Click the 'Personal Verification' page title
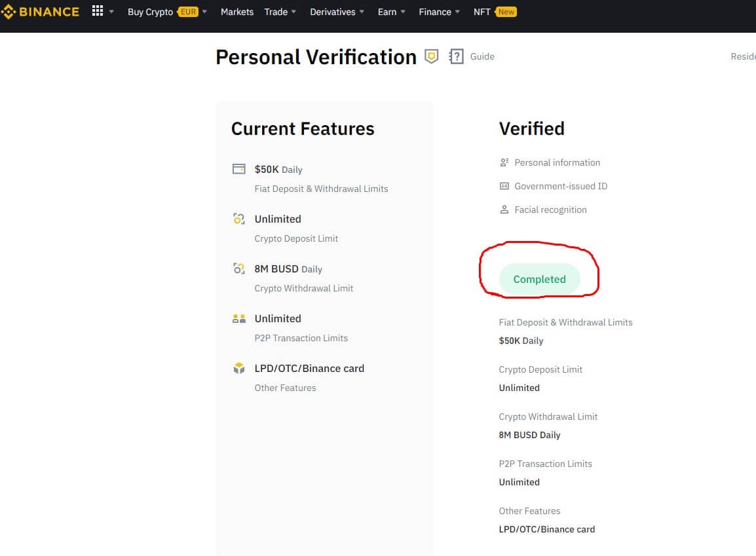Viewport: 756px width, 556px height. coord(316,57)
